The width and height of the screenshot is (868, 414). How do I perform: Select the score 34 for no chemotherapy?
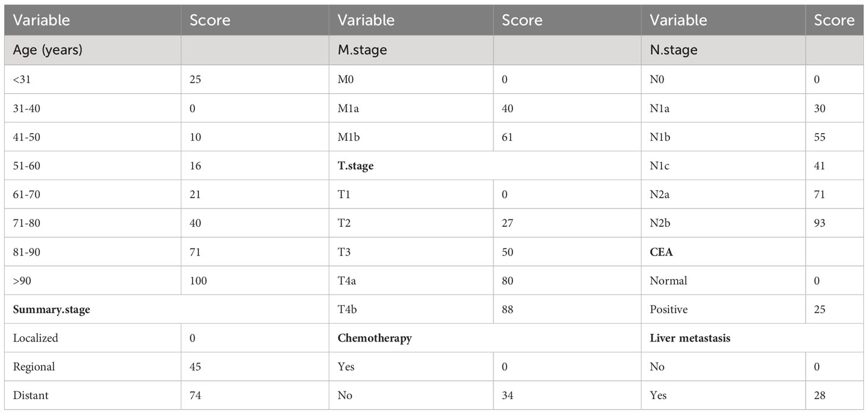click(508, 395)
